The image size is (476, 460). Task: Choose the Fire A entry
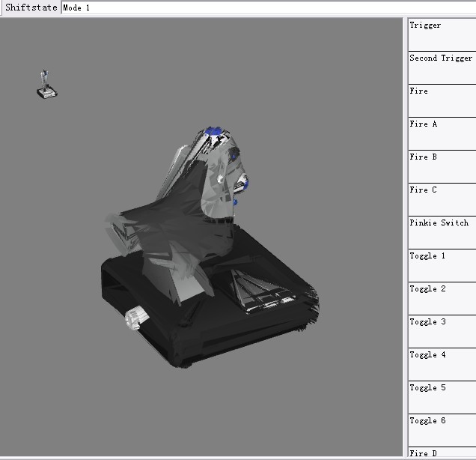tap(442, 133)
